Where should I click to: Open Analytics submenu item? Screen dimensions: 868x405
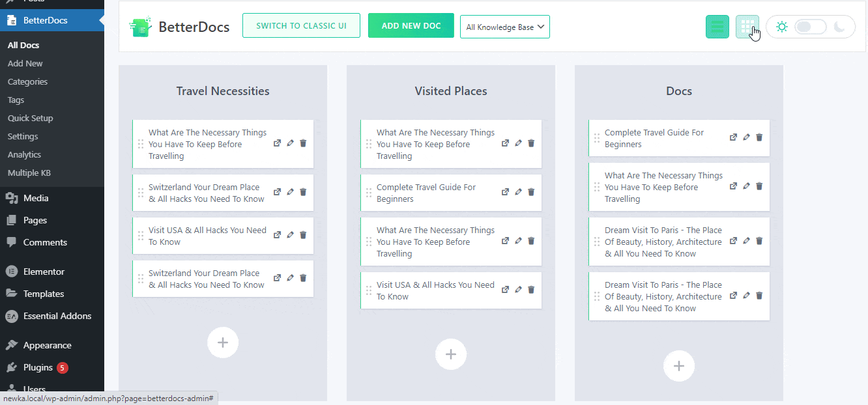[24, 155]
